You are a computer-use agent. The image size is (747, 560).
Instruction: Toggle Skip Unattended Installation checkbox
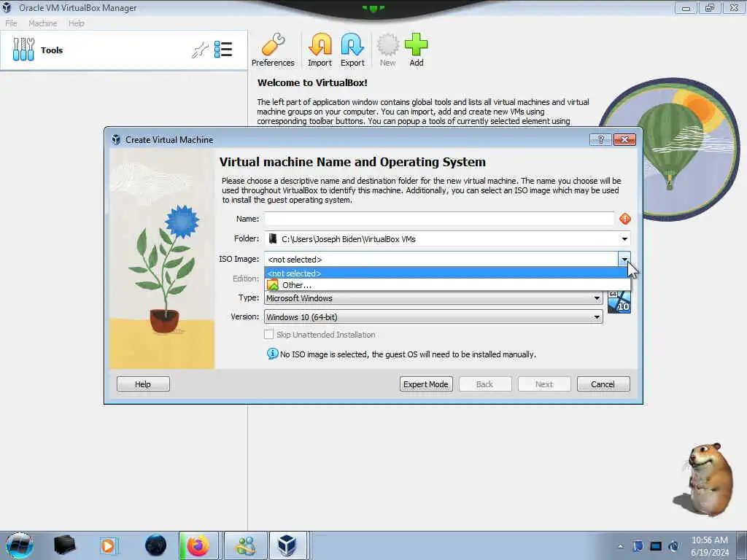click(268, 335)
